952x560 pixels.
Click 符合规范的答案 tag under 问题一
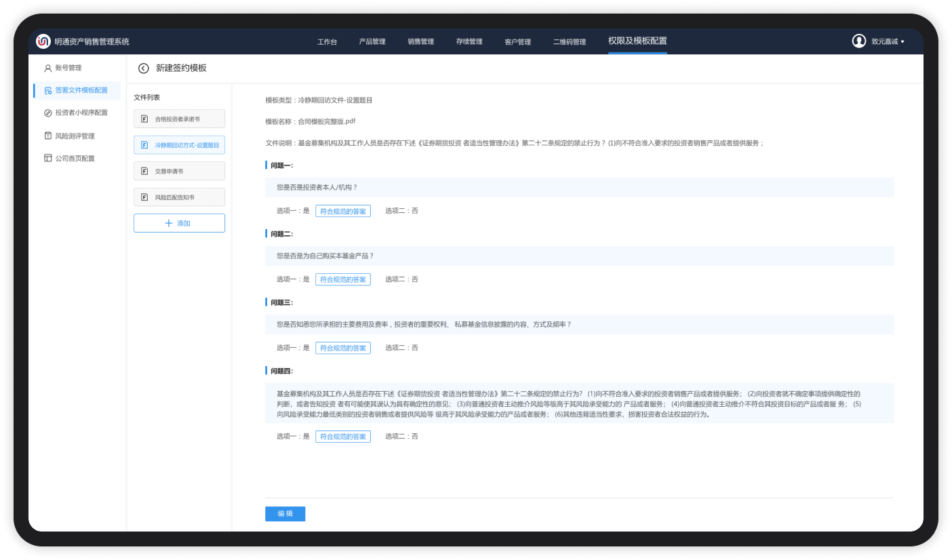(x=342, y=211)
